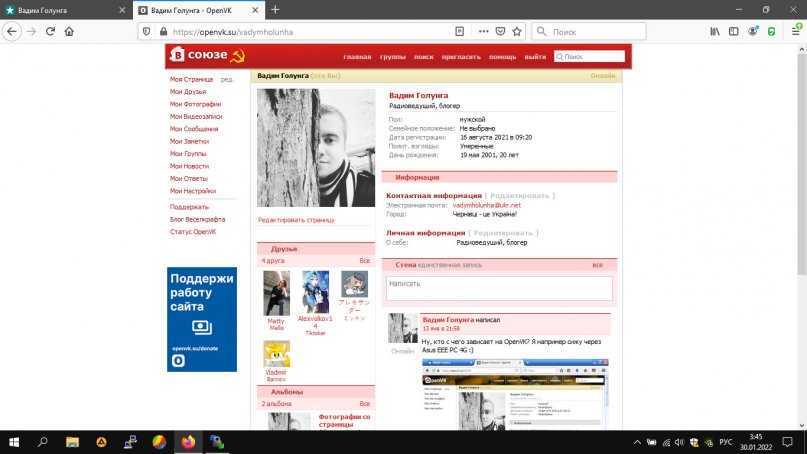Open 'Блог Веселкрафта' link
The width and height of the screenshot is (807, 454).
pyautogui.click(x=198, y=219)
